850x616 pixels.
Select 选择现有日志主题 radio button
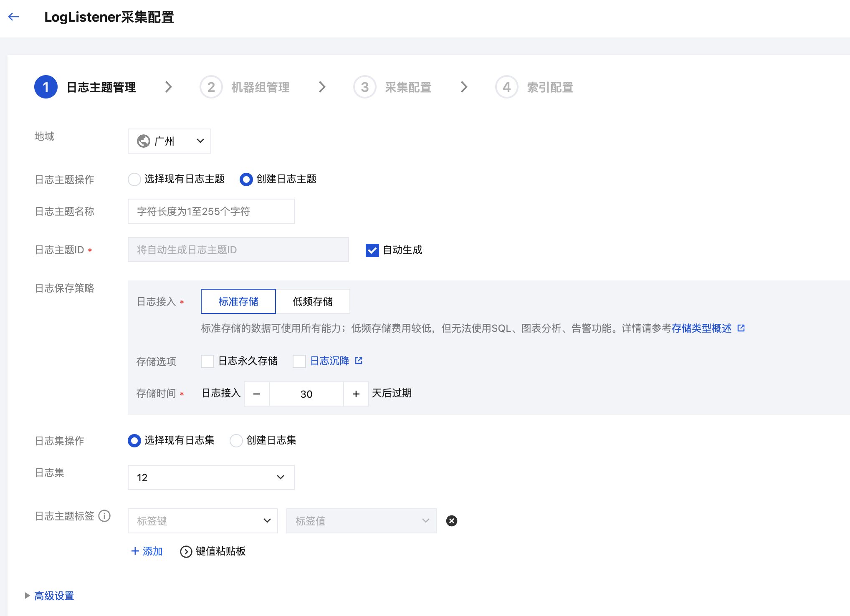134,179
